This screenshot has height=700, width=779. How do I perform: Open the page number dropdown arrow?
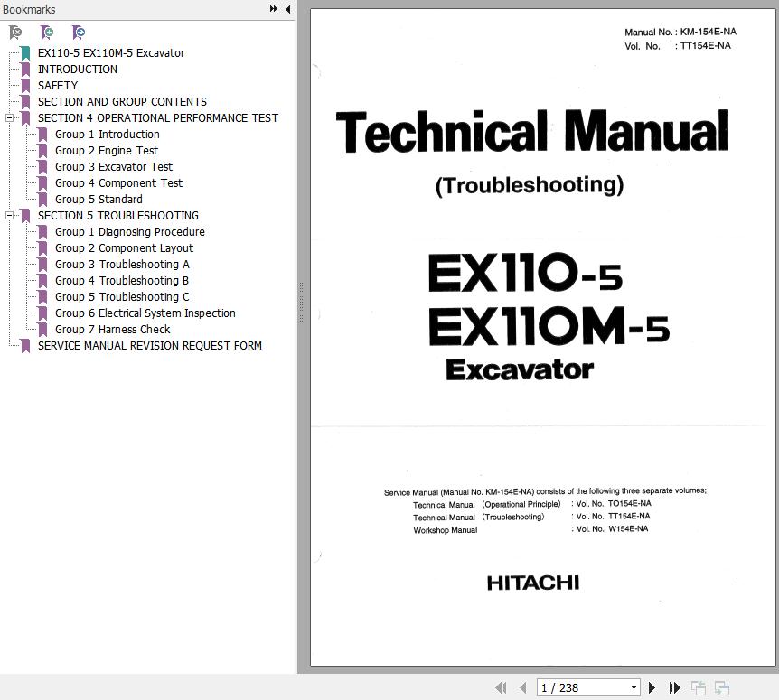pos(634,687)
